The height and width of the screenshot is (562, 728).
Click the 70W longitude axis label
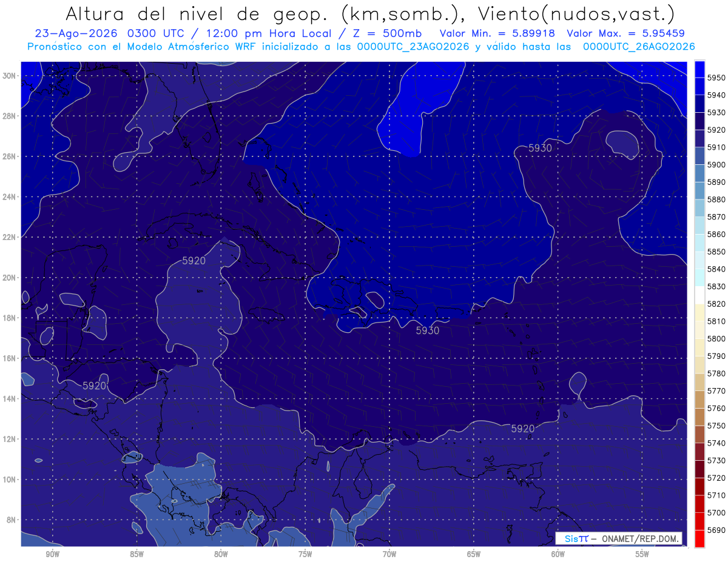pos(389,554)
